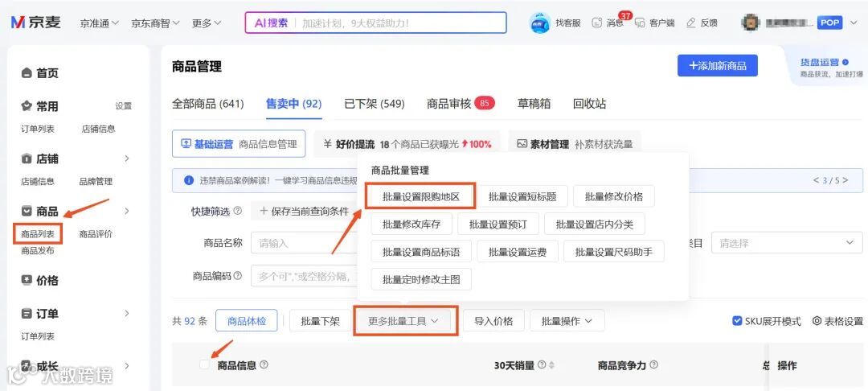The width and height of the screenshot is (868, 391).
Task: Open the 请选择 category combo box
Action: click(x=787, y=243)
